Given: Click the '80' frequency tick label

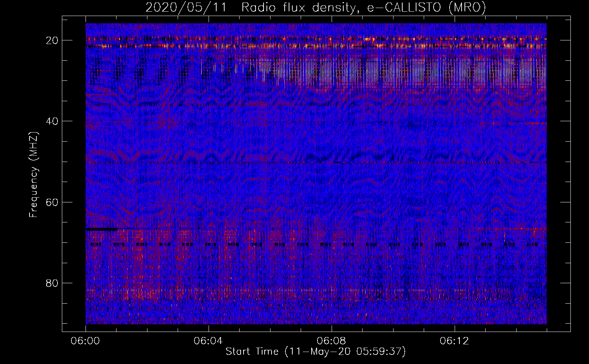Looking at the screenshot, I should pyautogui.click(x=52, y=283).
